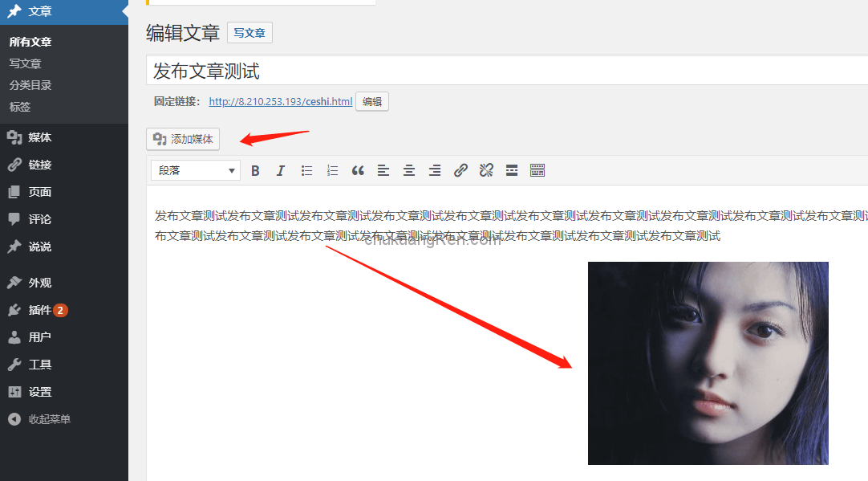The width and height of the screenshot is (868, 481).
Task: Open the permalink ceshi.html URL
Action: click(x=280, y=102)
